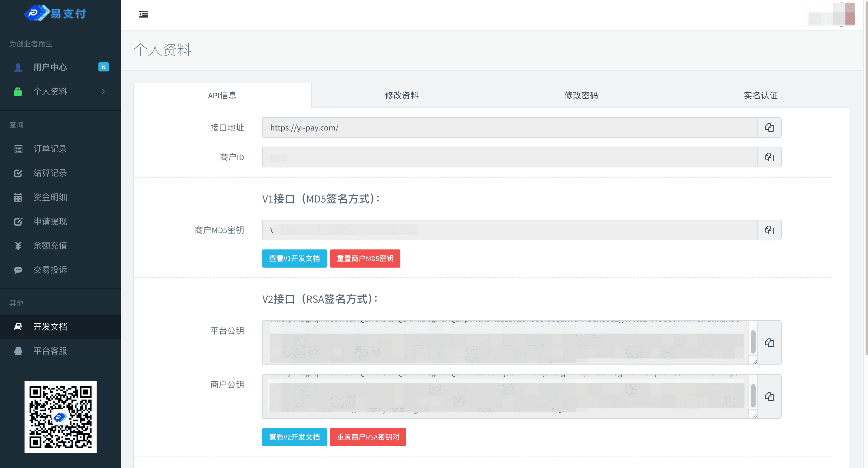868x468 pixels.
Task: Click the edit icon beside 申请提现
Action: click(x=18, y=222)
